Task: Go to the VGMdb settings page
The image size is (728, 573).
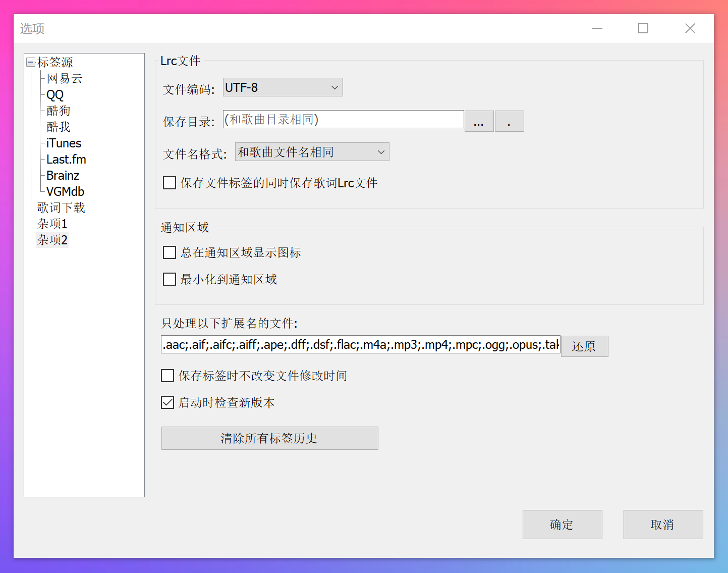Action: click(x=65, y=192)
